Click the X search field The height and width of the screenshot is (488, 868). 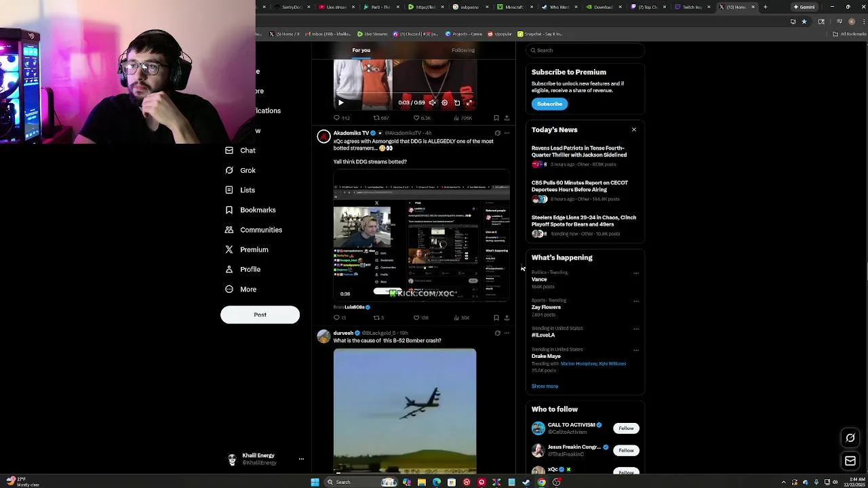click(585, 50)
